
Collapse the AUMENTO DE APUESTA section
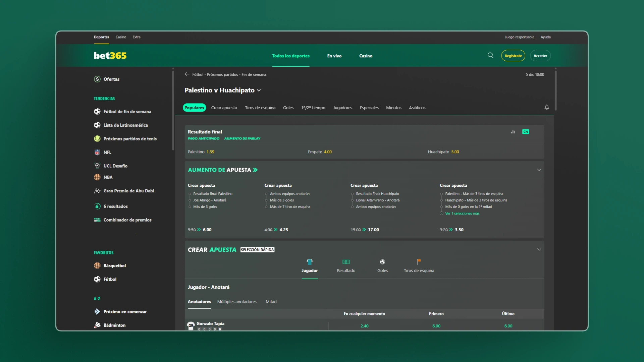(x=539, y=170)
